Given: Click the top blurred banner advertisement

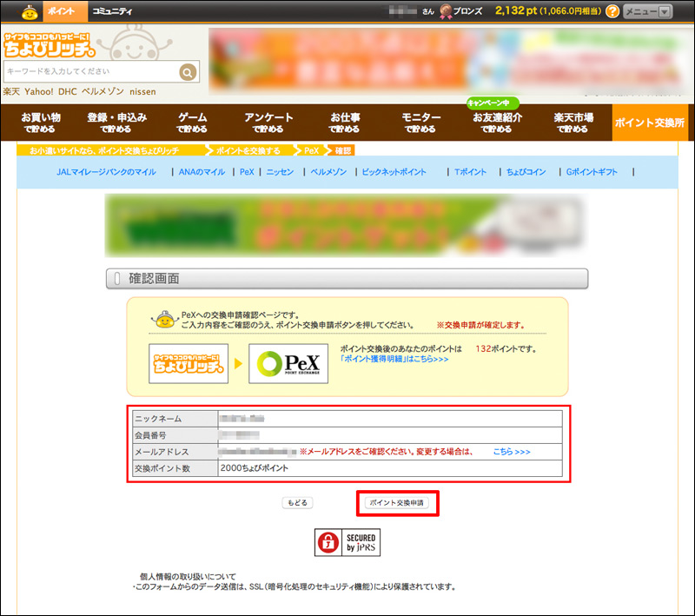Looking at the screenshot, I should [448, 61].
